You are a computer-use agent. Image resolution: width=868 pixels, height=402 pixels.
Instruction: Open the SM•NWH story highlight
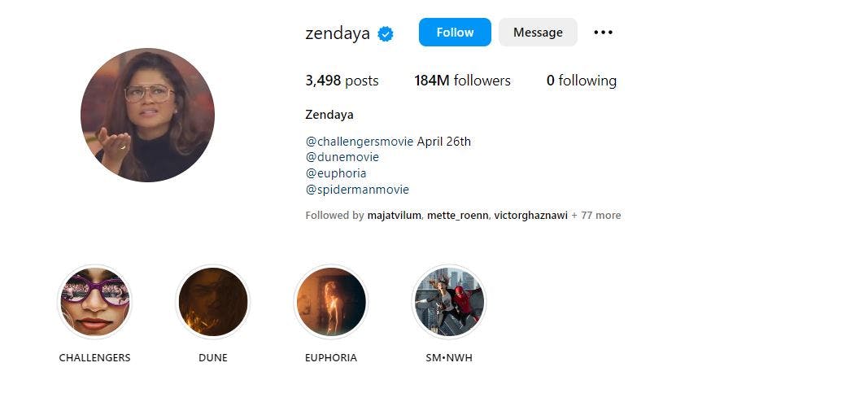pyautogui.click(x=449, y=302)
